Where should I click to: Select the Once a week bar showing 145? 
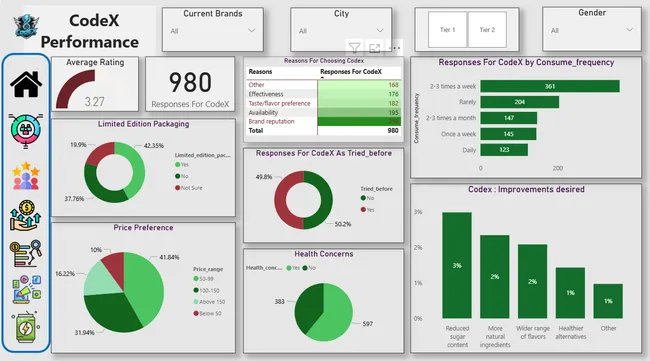pos(508,134)
